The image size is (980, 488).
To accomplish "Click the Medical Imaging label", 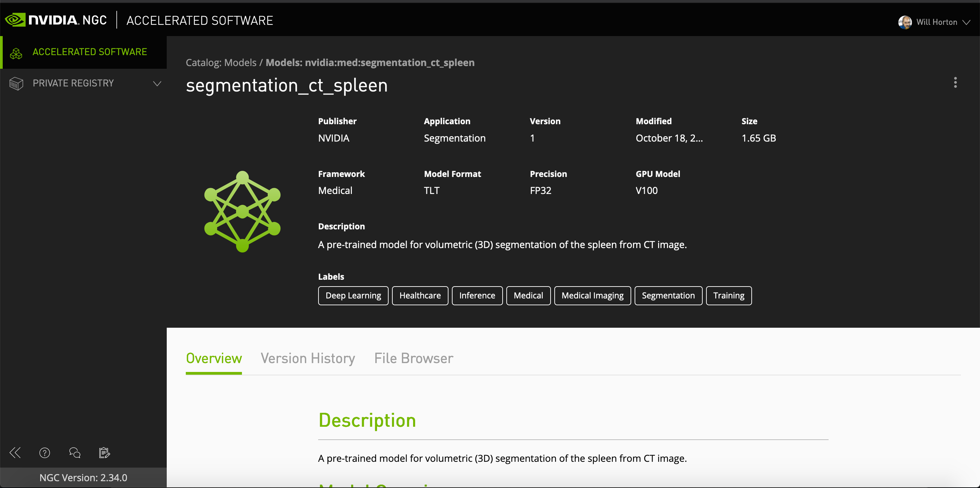I will tap(592, 295).
